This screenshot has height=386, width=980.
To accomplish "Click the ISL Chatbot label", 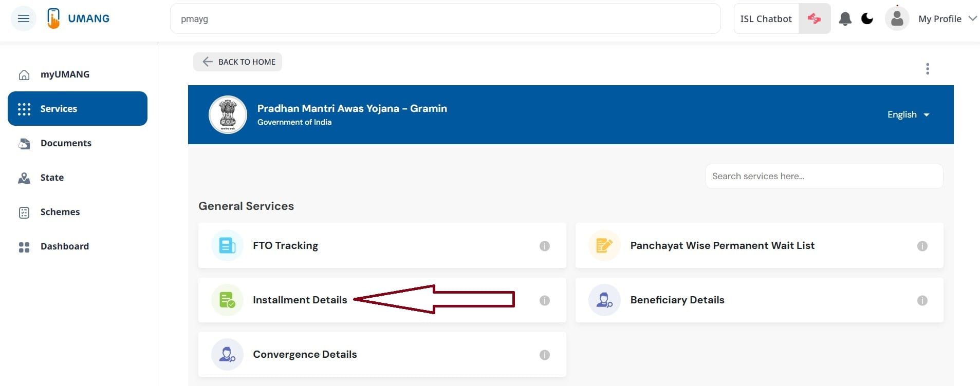I will point(766,19).
